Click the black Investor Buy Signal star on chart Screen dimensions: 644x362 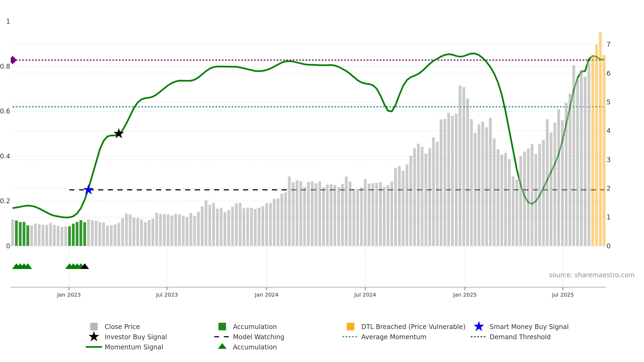click(x=119, y=133)
